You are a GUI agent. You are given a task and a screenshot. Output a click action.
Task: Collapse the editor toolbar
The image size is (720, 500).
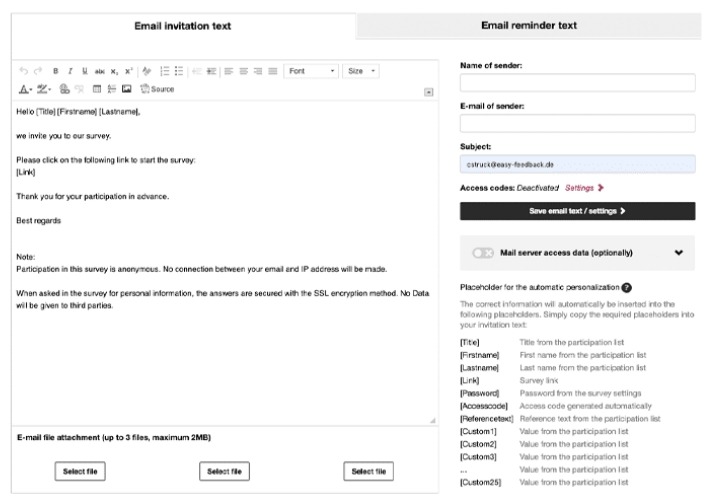click(x=428, y=92)
